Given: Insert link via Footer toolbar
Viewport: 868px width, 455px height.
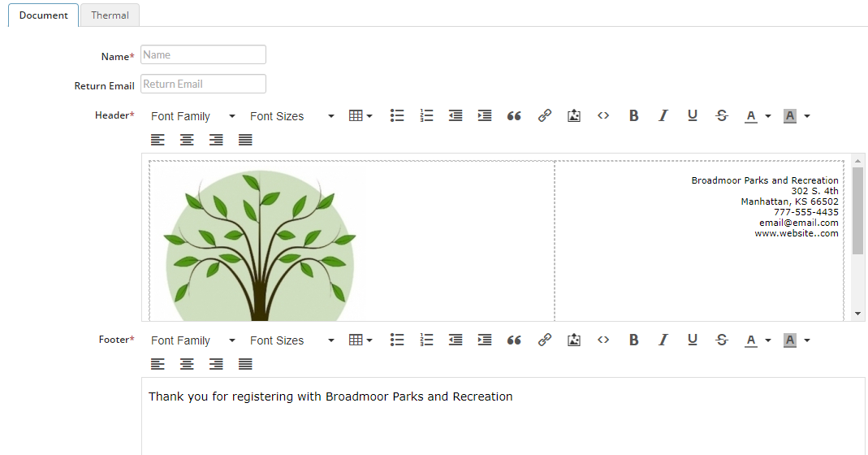Looking at the screenshot, I should click(x=545, y=340).
